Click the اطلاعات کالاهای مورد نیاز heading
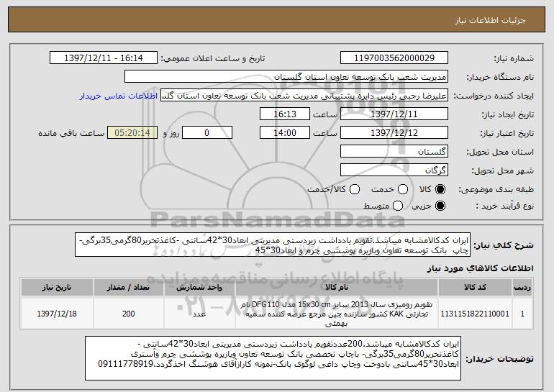 coord(481,268)
